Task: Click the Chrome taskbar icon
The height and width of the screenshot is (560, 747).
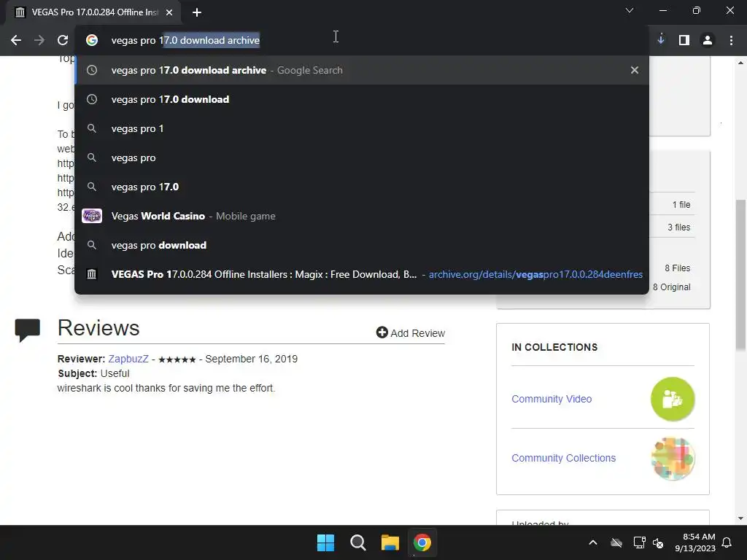Action: [x=422, y=542]
